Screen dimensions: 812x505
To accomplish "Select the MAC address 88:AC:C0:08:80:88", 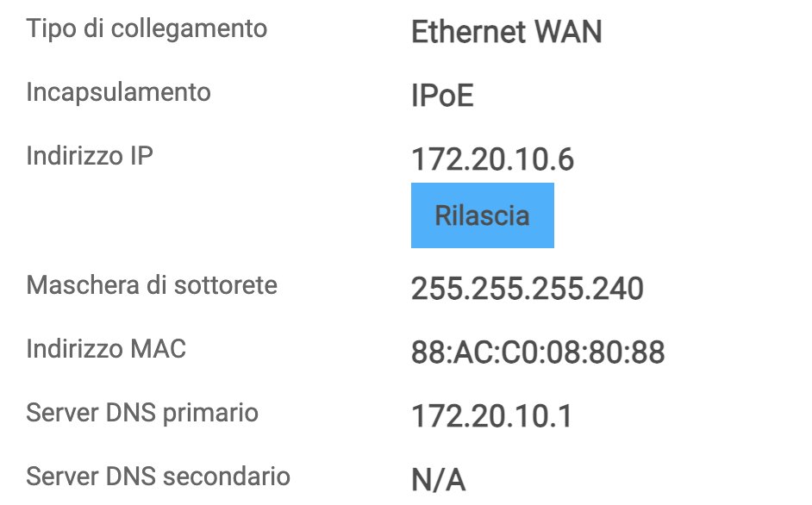I will pos(538,353).
